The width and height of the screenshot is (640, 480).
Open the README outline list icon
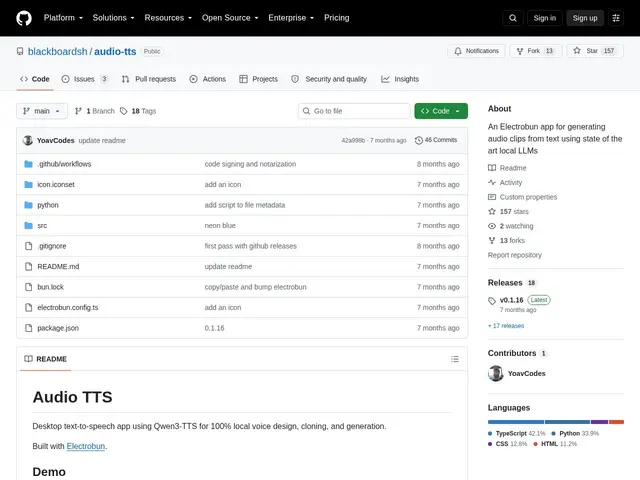click(x=454, y=359)
